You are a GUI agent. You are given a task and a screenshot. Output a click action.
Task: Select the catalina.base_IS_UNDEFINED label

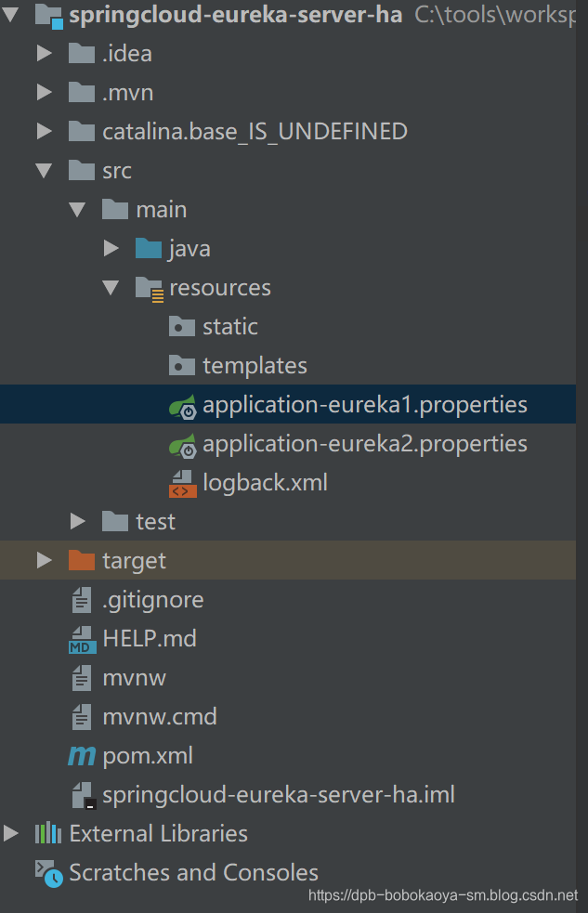255,132
